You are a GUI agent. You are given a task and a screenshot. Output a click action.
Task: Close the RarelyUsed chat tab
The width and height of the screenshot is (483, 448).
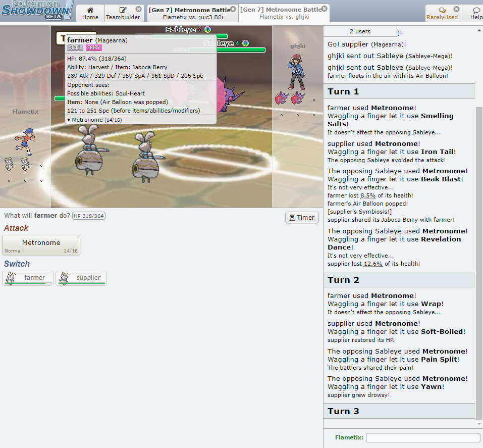[457, 9]
